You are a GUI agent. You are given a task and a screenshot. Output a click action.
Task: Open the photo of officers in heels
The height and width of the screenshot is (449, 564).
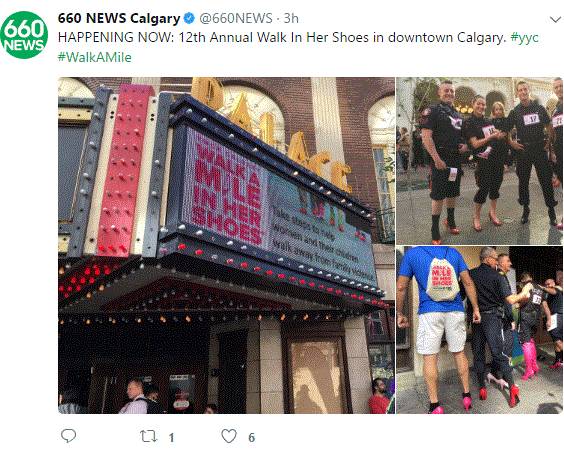(x=479, y=161)
